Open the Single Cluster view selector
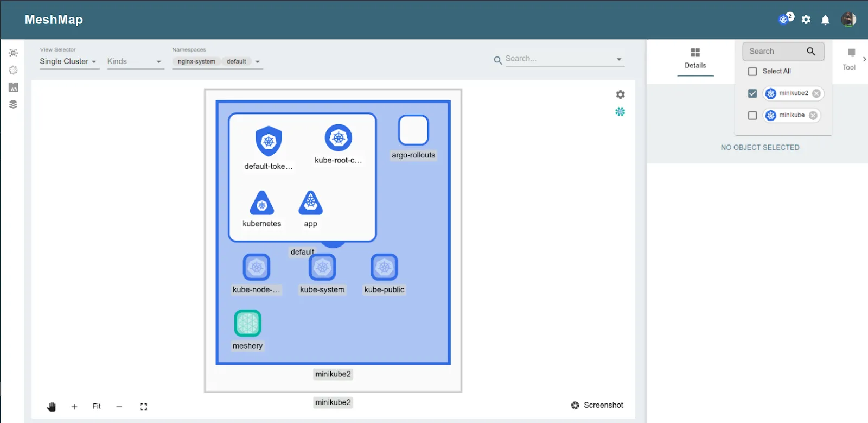Screen dimensions: 868x423 (68, 61)
